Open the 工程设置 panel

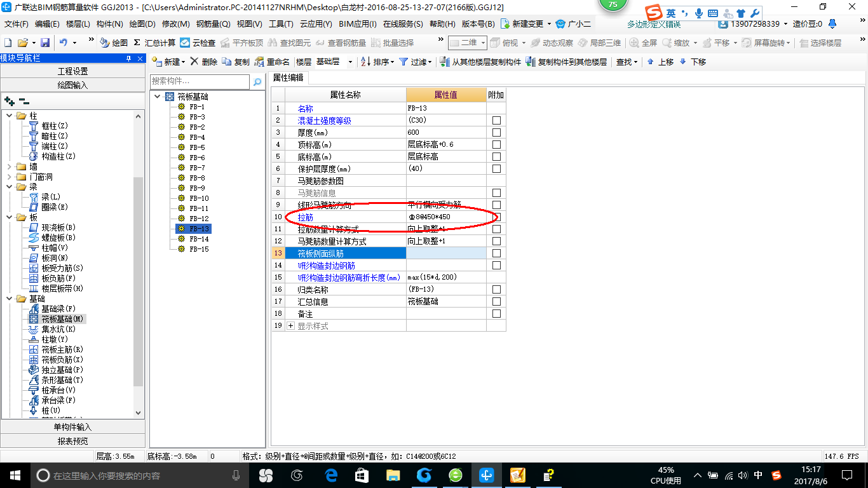72,71
